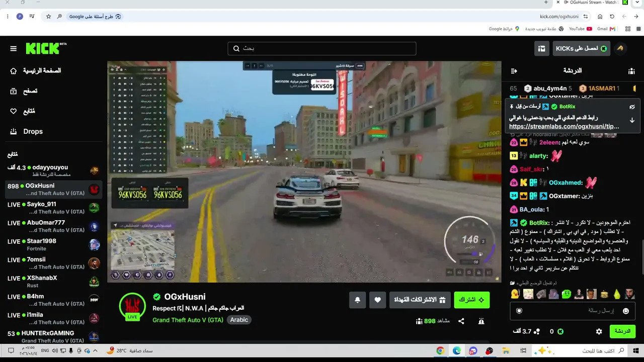
Task: Open Chrome tab search dropdown
Action: coord(636,3)
